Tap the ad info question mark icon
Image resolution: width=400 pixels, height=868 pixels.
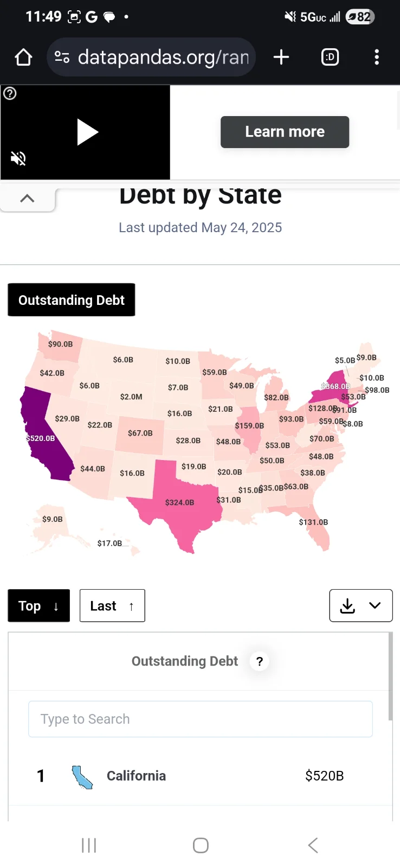point(10,93)
